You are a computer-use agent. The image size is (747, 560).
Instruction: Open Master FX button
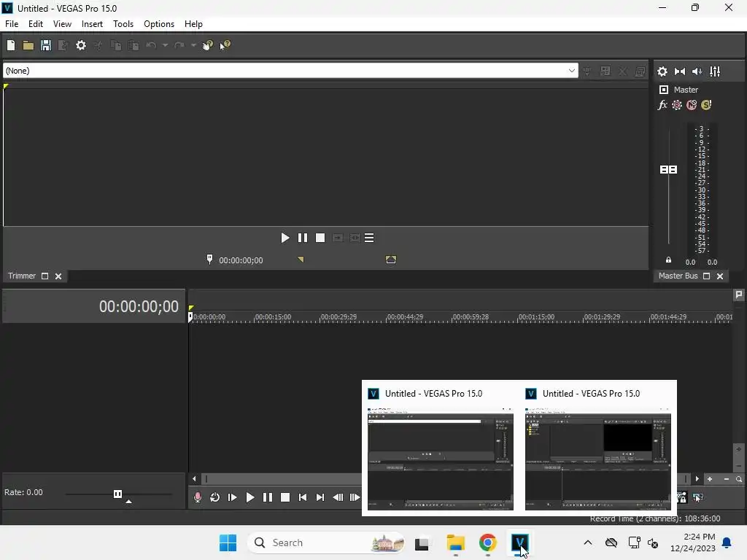pos(662,105)
